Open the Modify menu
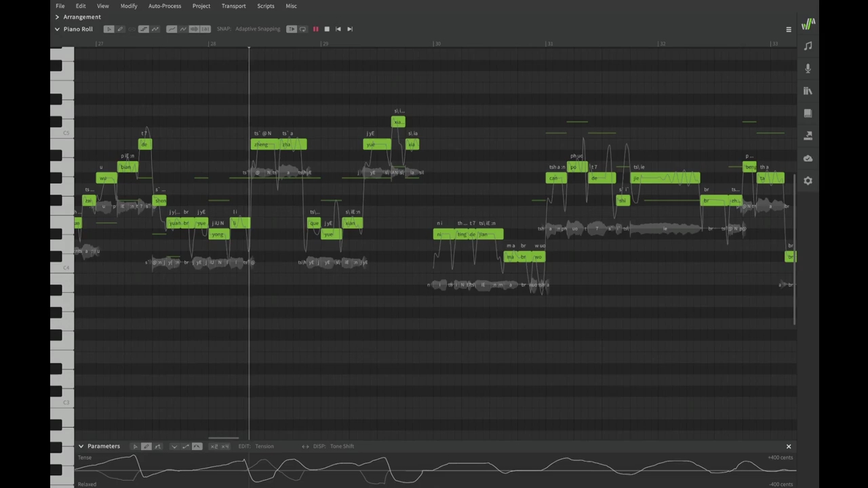 (x=129, y=6)
